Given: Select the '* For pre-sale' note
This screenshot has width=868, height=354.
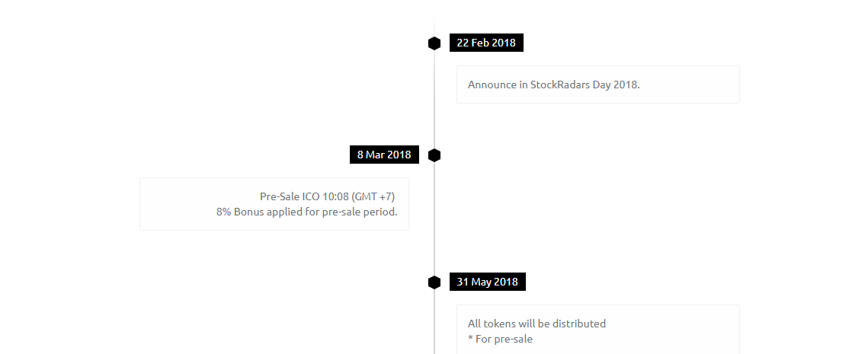Looking at the screenshot, I should 500,339.
